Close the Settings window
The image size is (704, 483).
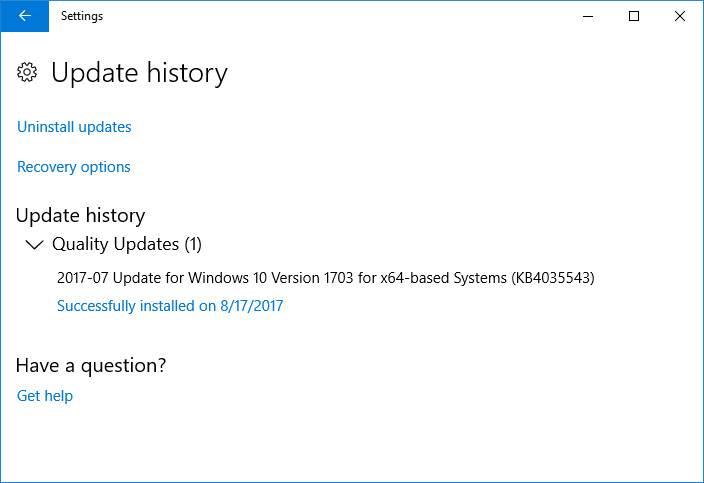pyautogui.click(x=680, y=16)
